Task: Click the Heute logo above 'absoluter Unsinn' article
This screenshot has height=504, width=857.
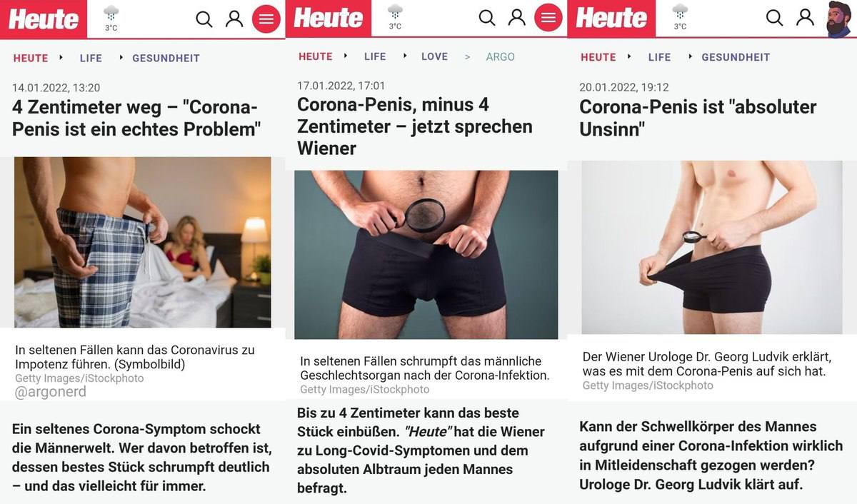Action: 611,19
